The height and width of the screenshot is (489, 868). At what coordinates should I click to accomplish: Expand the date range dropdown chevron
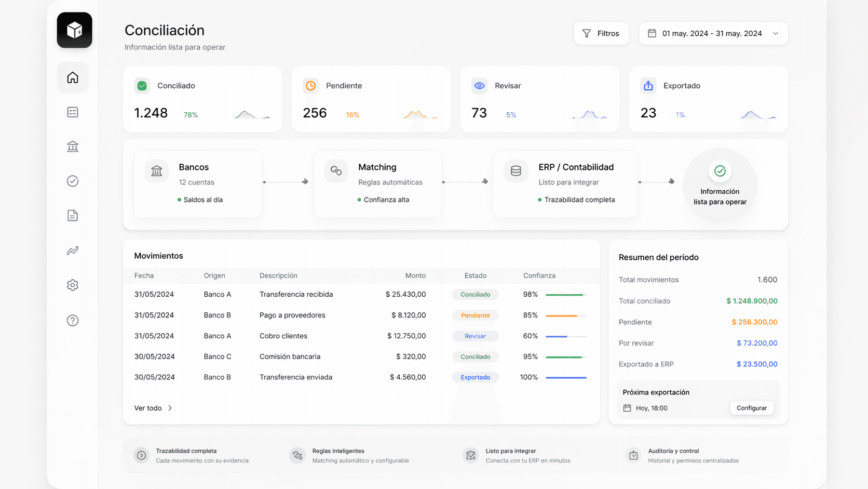pos(776,33)
